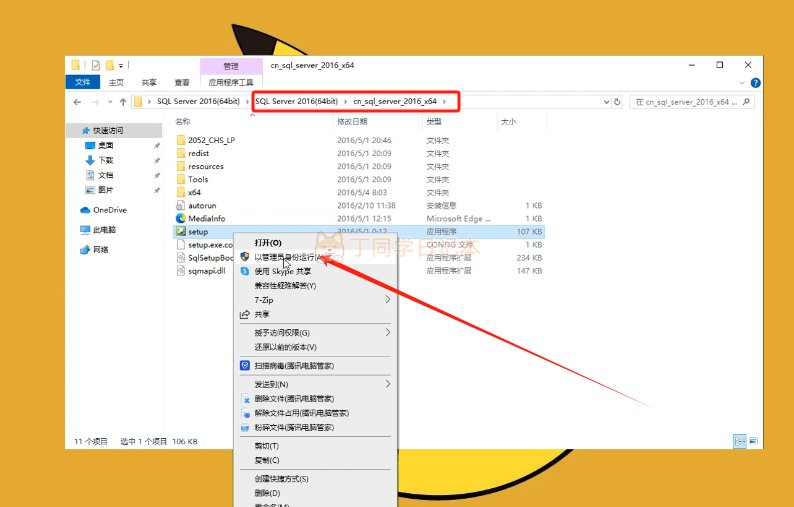This screenshot has height=507, width=794.
Task: Expand 发送到(N) submenu
Action: coord(315,384)
